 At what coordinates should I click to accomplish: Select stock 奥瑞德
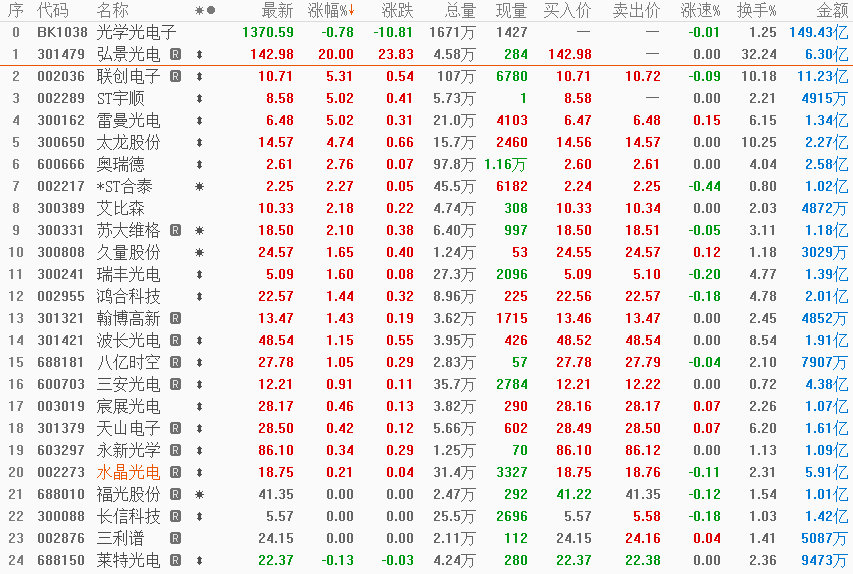[120, 164]
